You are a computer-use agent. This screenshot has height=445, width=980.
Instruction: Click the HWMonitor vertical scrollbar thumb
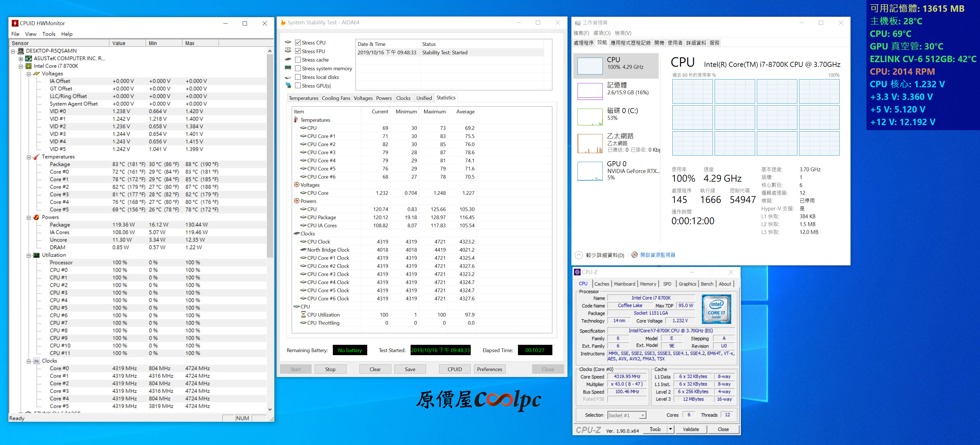(x=270, y=156)
